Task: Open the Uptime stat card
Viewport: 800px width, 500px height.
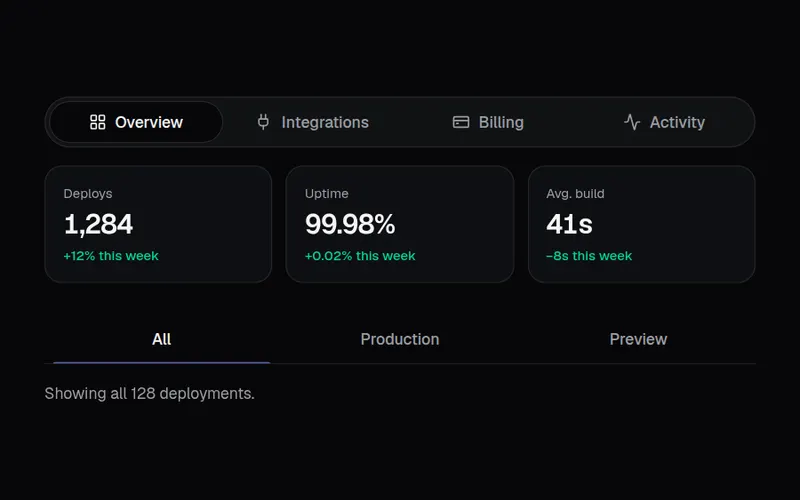Action: pyautogui.click(x=400, y=224)
